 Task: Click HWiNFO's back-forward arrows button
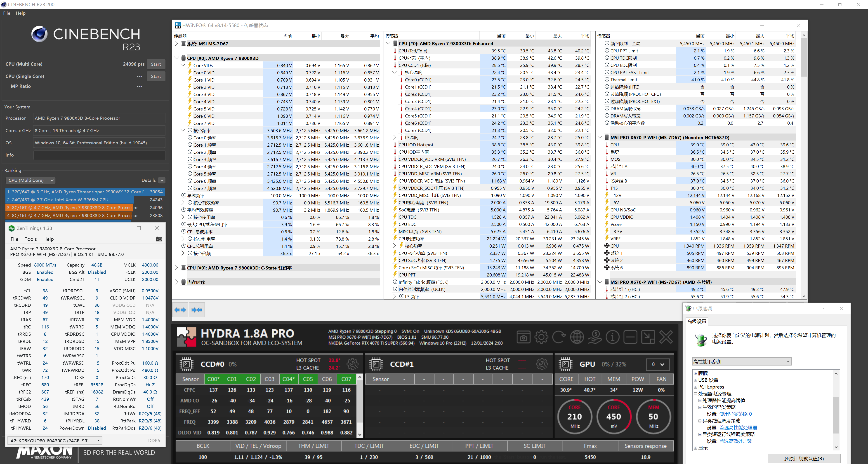[180, 309]
